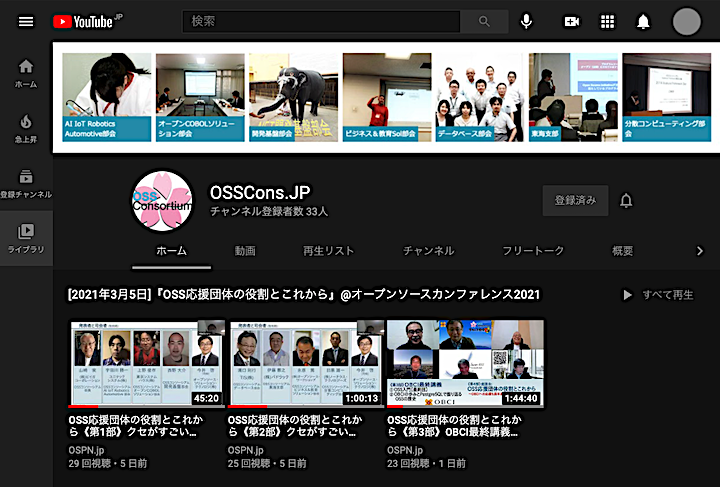Click 29 回視聴・5 日前 text
This screenshot has width=720, height=487.
(x=107, y=464)
